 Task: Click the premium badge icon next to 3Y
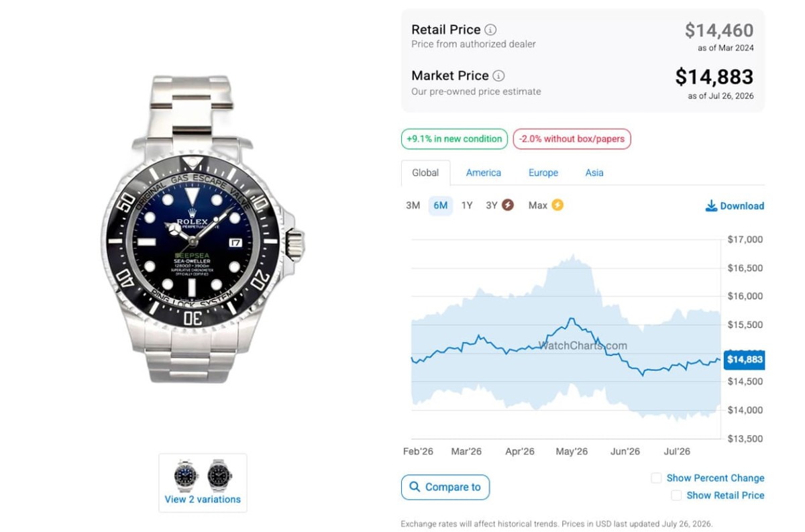tap(508, 205)
